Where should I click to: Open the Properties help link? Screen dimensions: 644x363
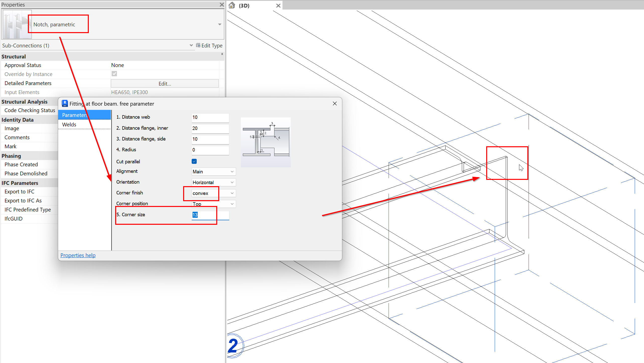coord(78,255)
